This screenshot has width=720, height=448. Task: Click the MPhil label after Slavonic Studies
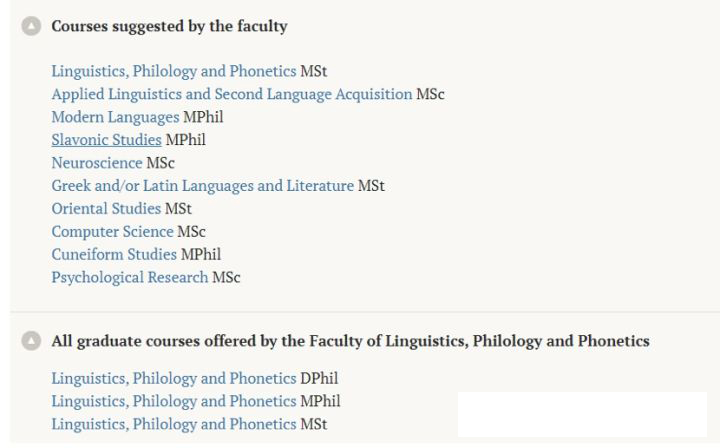(x=186, y=140)
